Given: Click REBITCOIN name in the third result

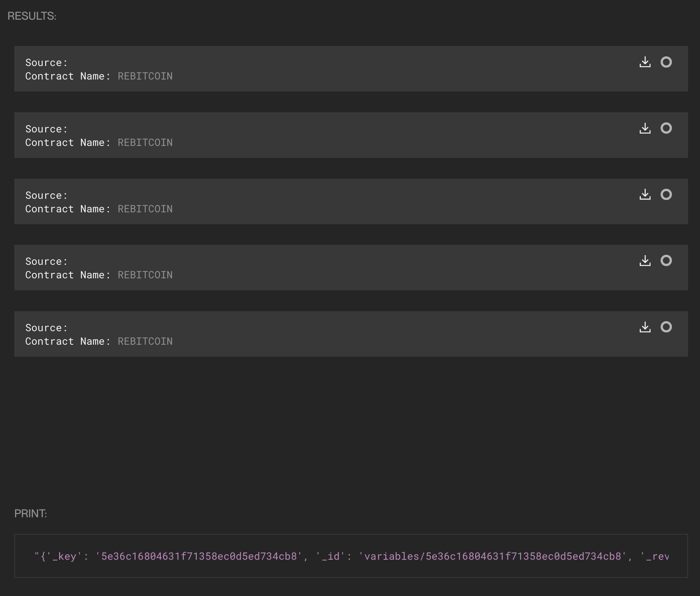Looking at the screenshot, I should [x=145, y=209].
